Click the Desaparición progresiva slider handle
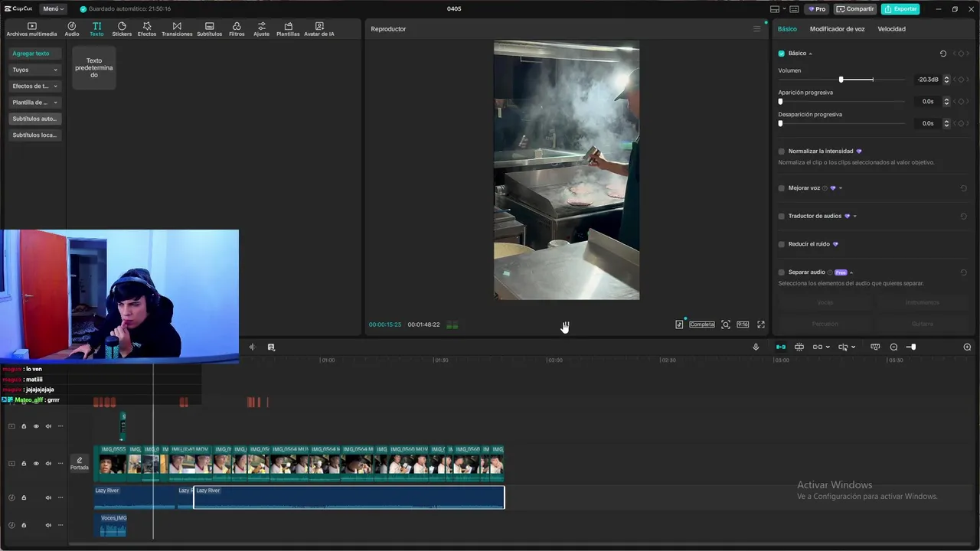This screenshot has width=980, height=551. (780, 123)
